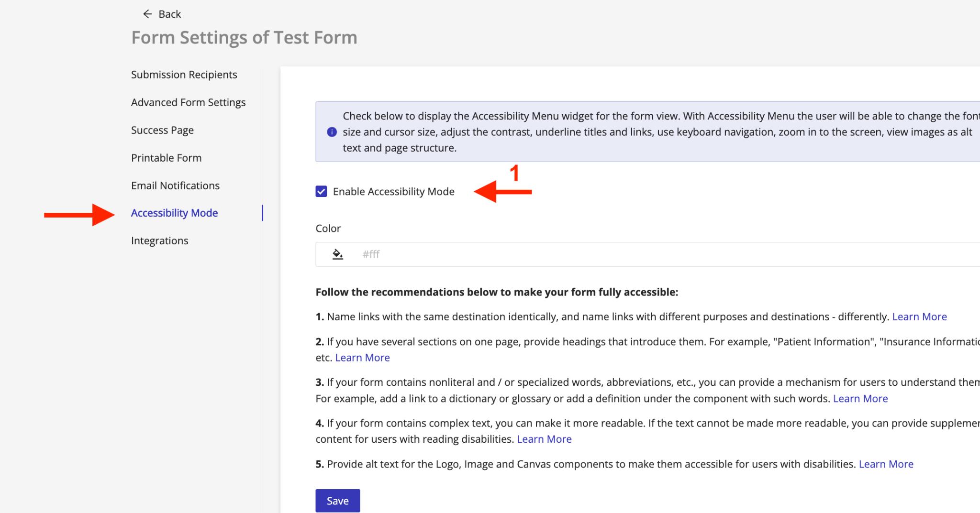Click the Back text link

point(169,14)
